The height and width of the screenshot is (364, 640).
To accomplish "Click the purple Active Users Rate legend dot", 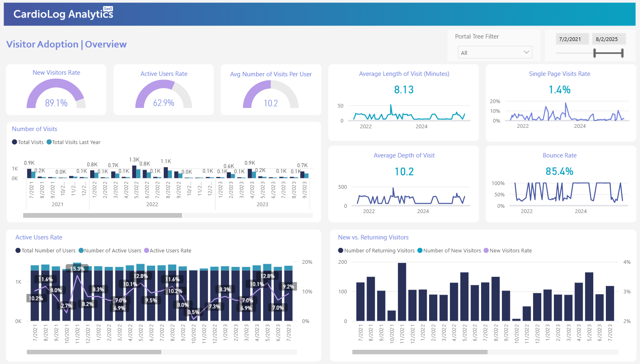I will coord(146,250).
